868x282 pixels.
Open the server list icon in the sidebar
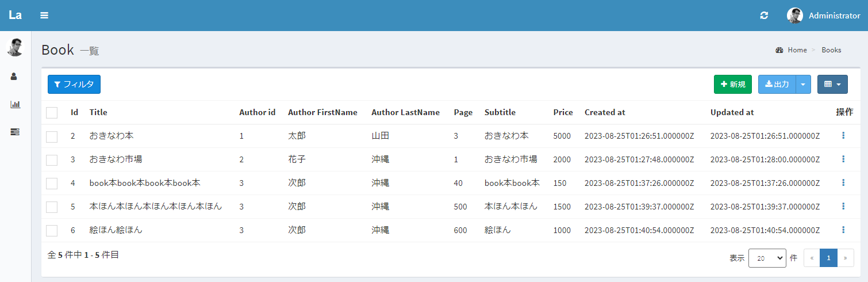coord(15,132)
